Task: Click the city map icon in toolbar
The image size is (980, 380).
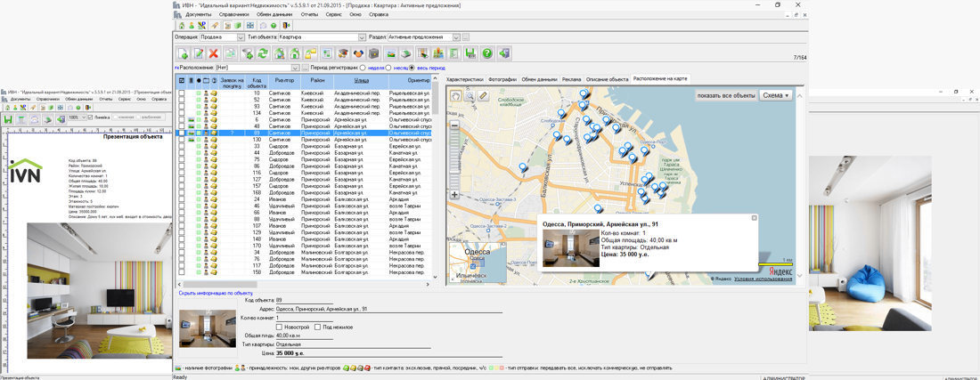Action: [438, 53]
